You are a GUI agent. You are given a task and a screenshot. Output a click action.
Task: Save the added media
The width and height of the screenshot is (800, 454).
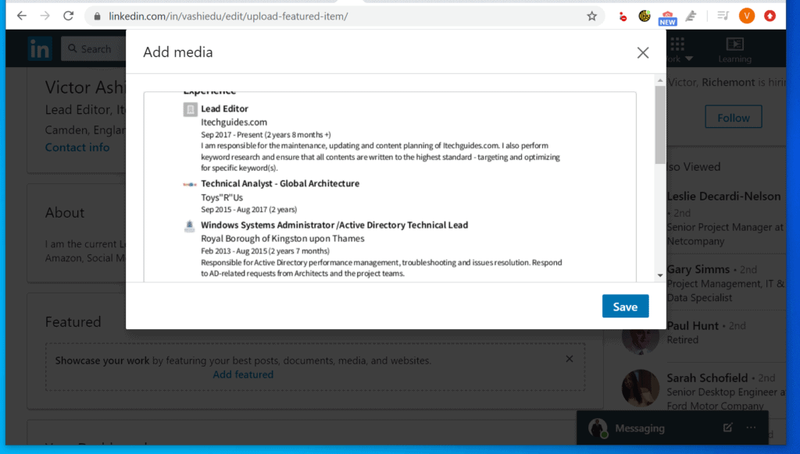coord(625,306)
